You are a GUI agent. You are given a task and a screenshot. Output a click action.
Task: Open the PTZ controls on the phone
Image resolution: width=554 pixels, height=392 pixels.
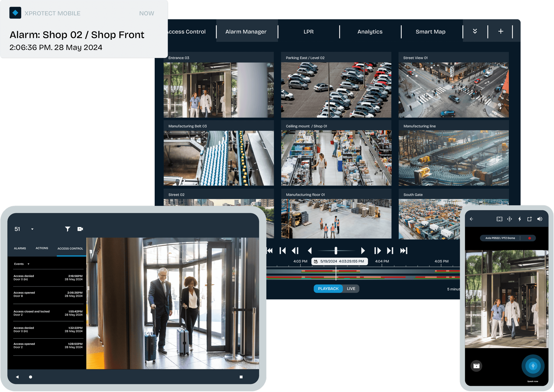[x=509, y=219]
